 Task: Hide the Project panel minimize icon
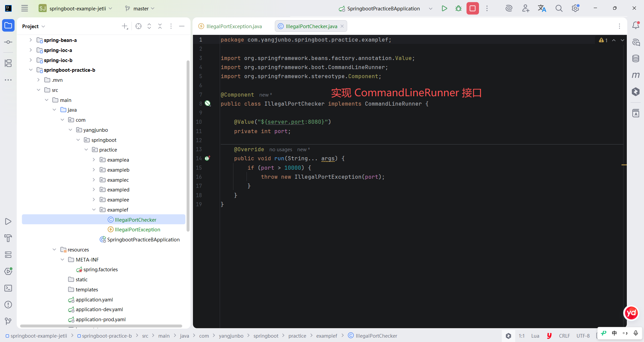point(182,26)
